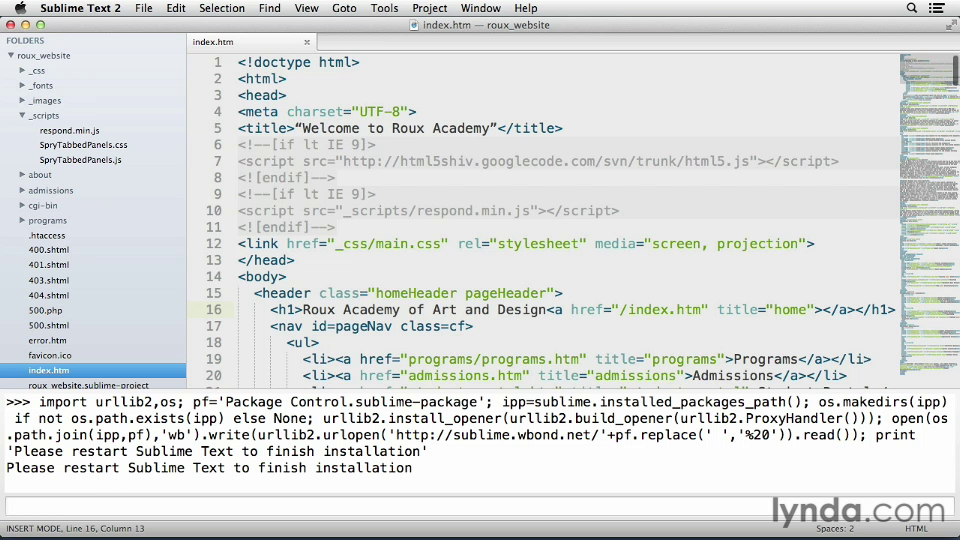This screenshot has width=960, height=540.
Task: Collapse the _scripts folder
Action: pos(22,115)
